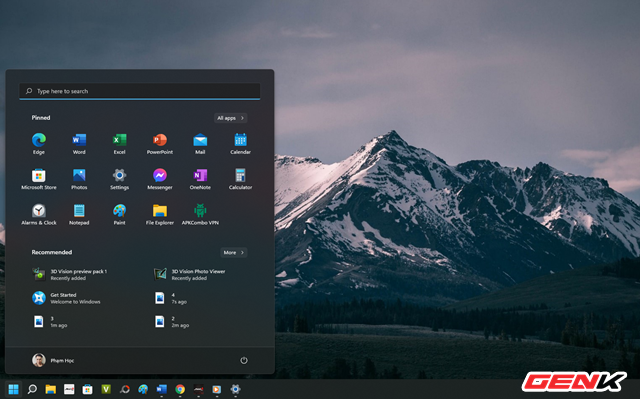
Task: Click the power button in Start menu
Action: pos(244,360)
